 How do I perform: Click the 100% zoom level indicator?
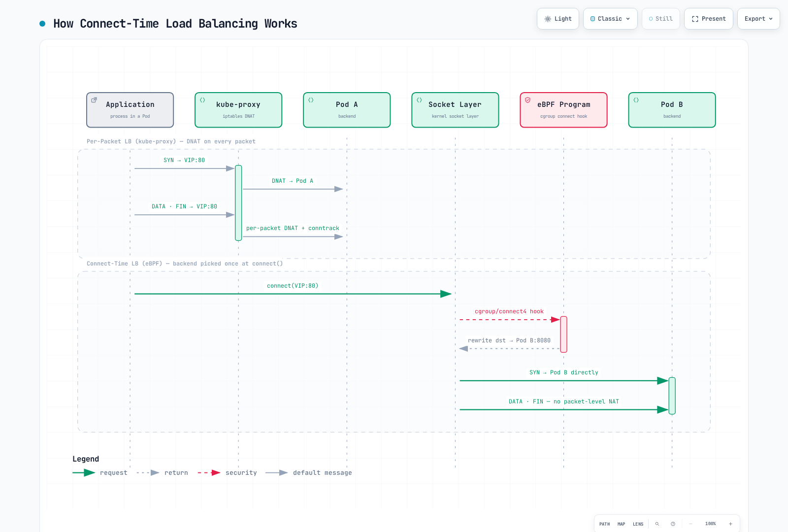(x=711, y=524)
